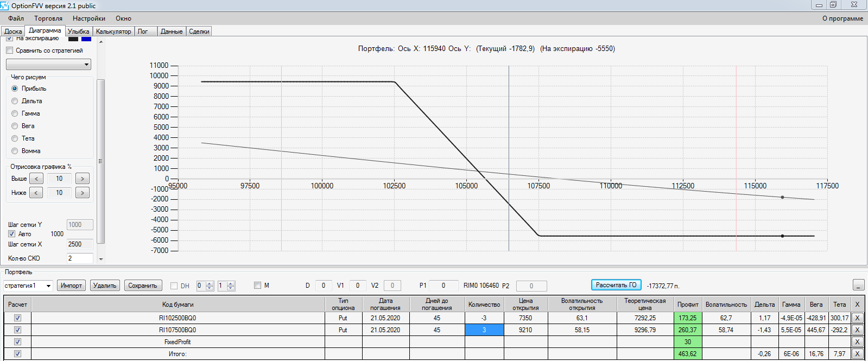Viewport: 868px width, 361px height.
Task: Decrease the 'Ниже' graph range with the left arrow
Action: click(x=36, y=193)
